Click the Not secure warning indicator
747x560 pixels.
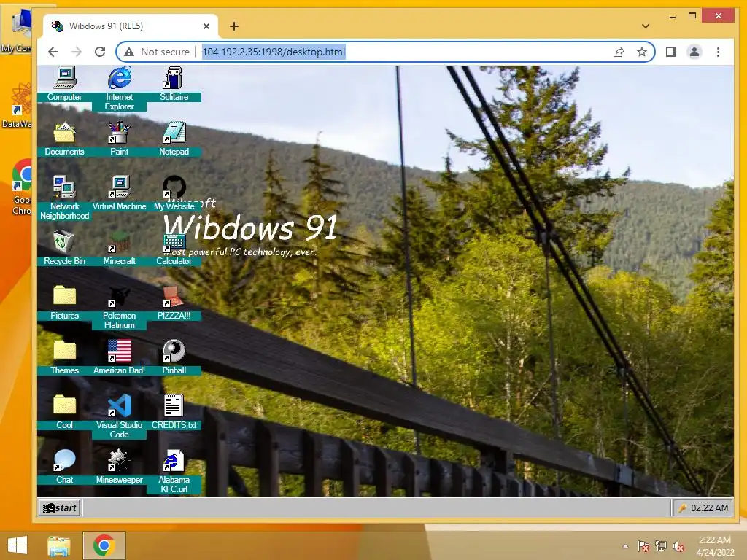157,52
